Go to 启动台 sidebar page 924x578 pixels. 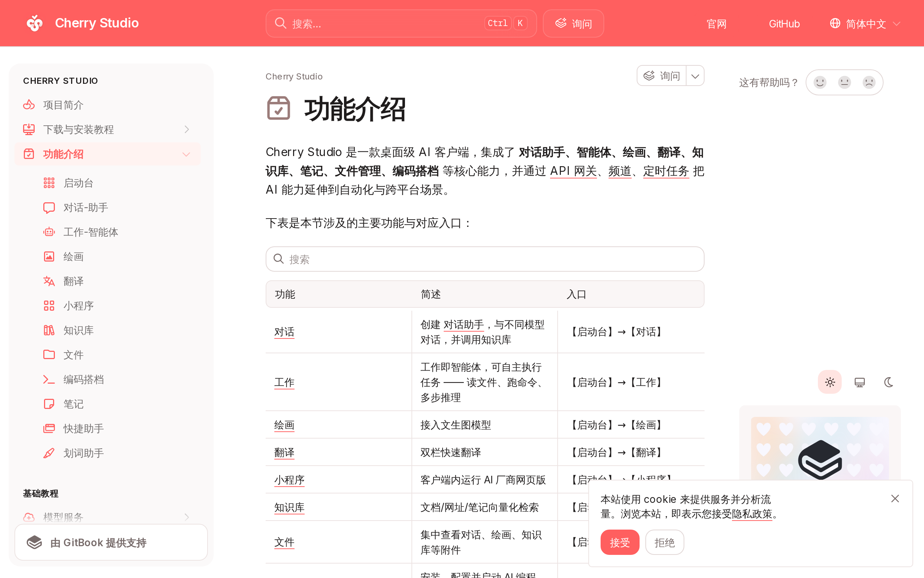pyautogui.click(x=117, y=183)
